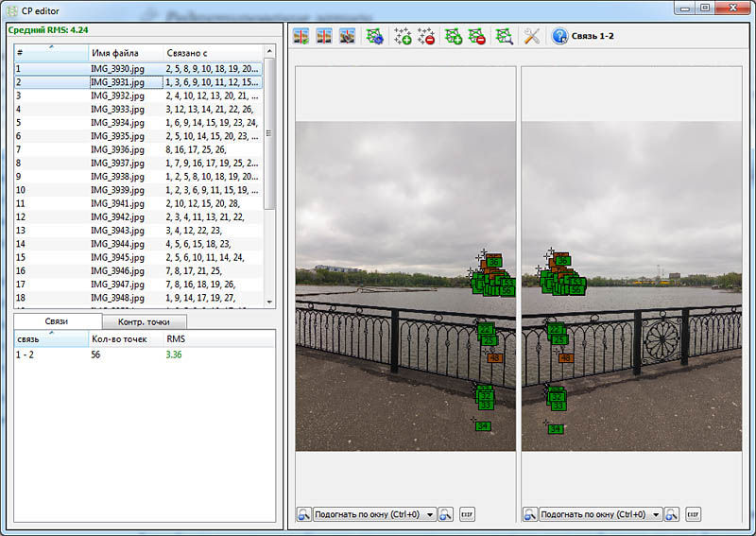Select row IMG_3945.jpg
The image size is (756, 536).
tap(139, 258)
